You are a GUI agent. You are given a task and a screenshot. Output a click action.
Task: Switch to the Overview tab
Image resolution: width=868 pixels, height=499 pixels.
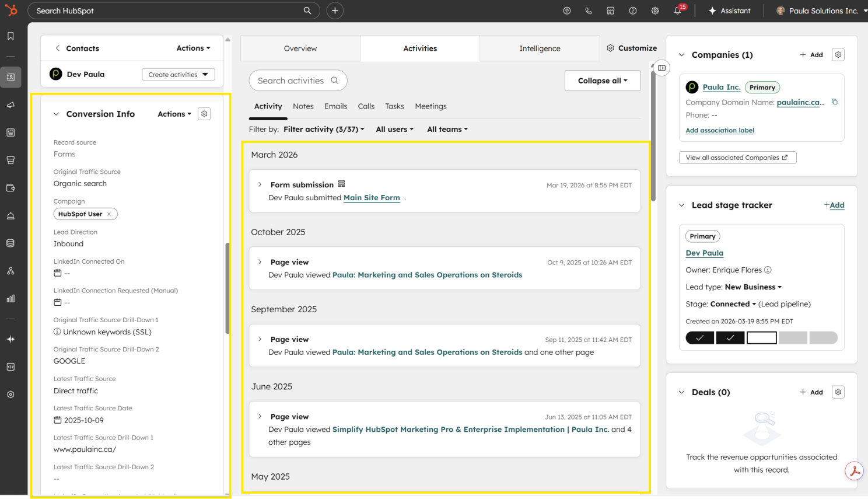(300, 48)
